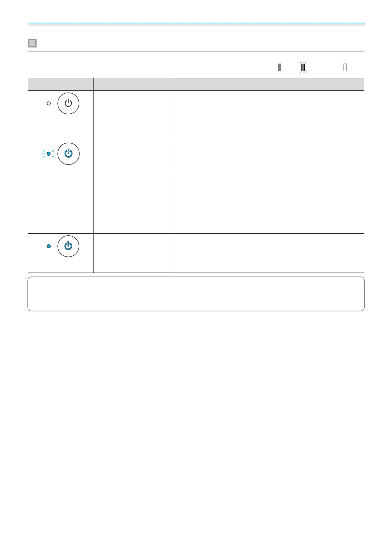Click the wide rightmost gray header cell

point(266,84)
